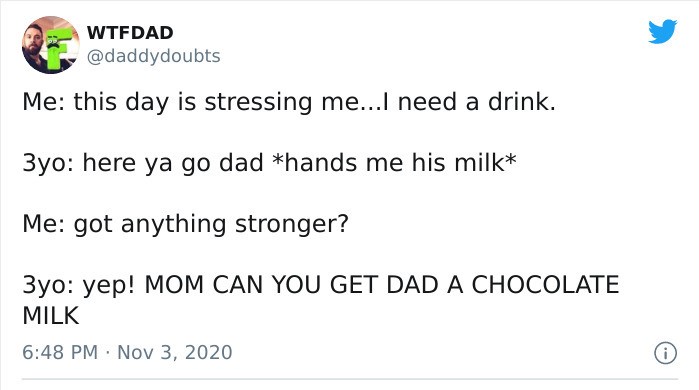Click the text '3yo: here ya go dad'
The width and height of the screenshot is (699, 390).
(143, 163)
